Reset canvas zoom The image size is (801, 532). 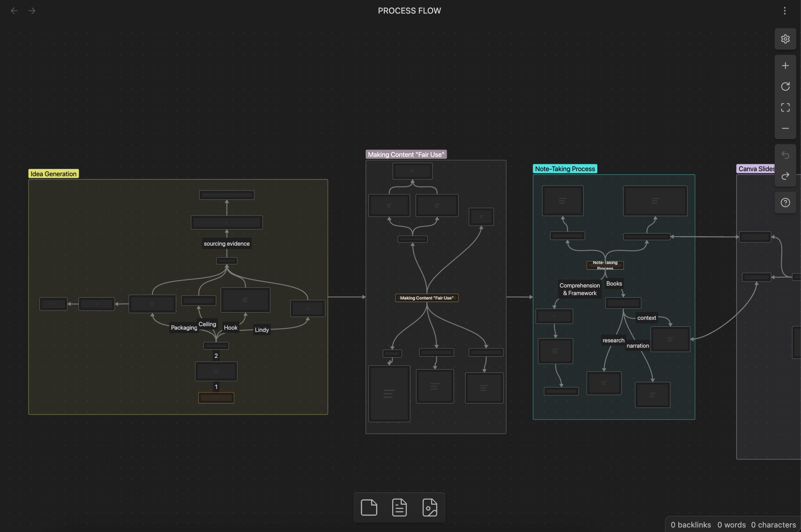pos(785,87)
